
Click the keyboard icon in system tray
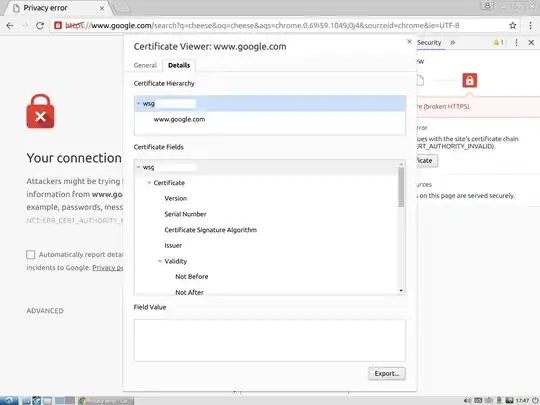(478, 401)
